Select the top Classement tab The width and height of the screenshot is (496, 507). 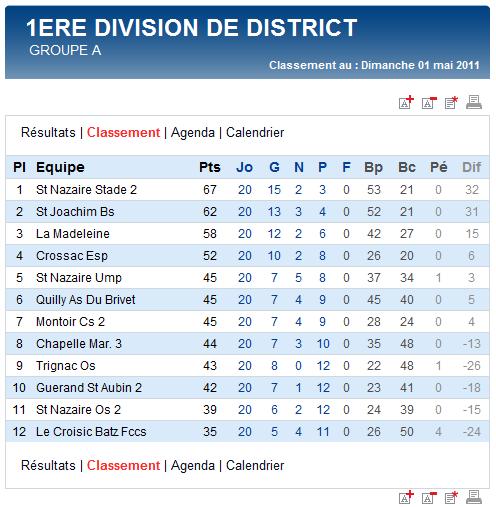pos(123,133)
